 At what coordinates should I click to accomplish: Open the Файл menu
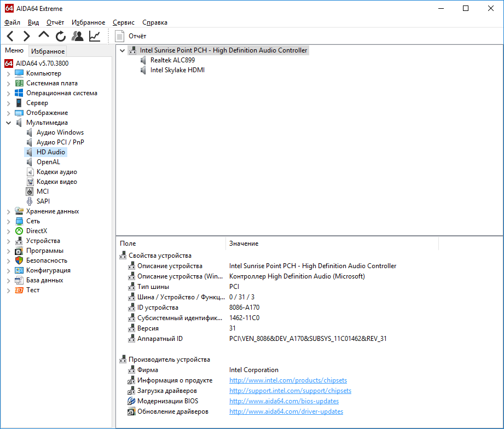12,22
